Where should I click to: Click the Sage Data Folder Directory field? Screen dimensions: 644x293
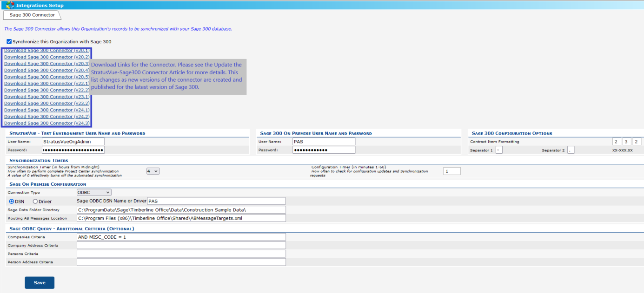181,210
